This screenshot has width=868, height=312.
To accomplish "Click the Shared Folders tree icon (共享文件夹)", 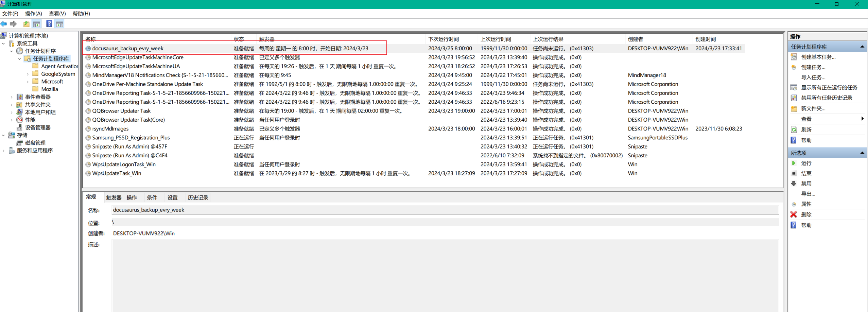I will (20, 104).
